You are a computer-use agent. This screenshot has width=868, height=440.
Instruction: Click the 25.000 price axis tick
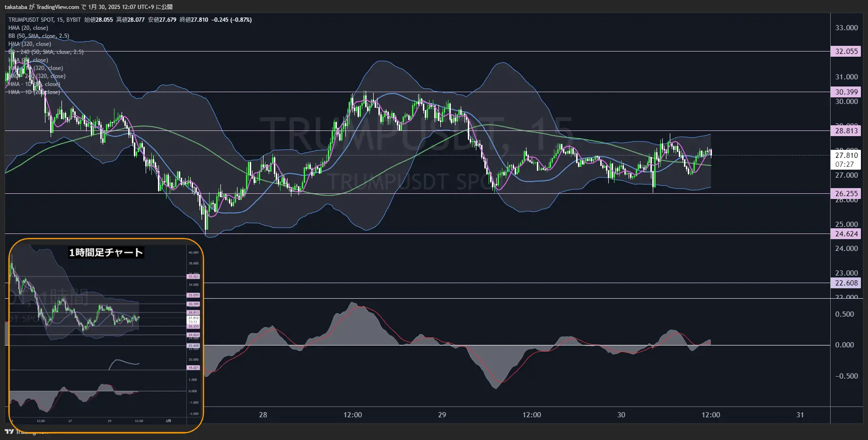846,224
